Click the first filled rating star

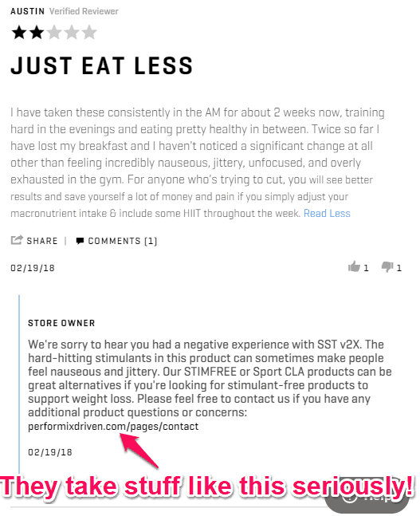pyautogui.click(x=19, y=33)
